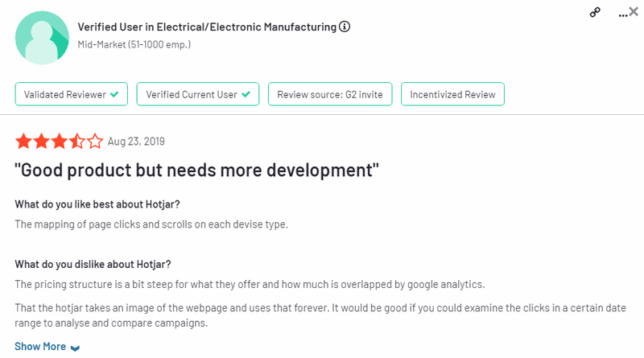644x358 pixels.
Task: Click the first rating star
Action: click(23, 142)
